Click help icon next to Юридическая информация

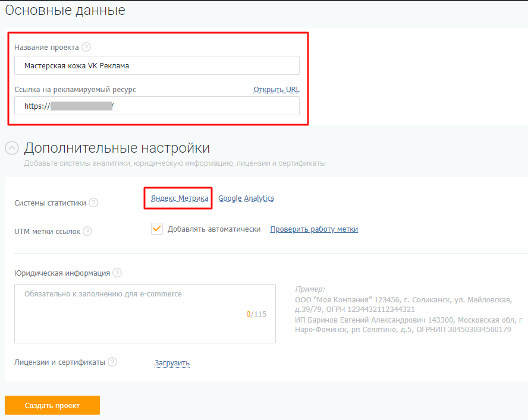point(117,273)
